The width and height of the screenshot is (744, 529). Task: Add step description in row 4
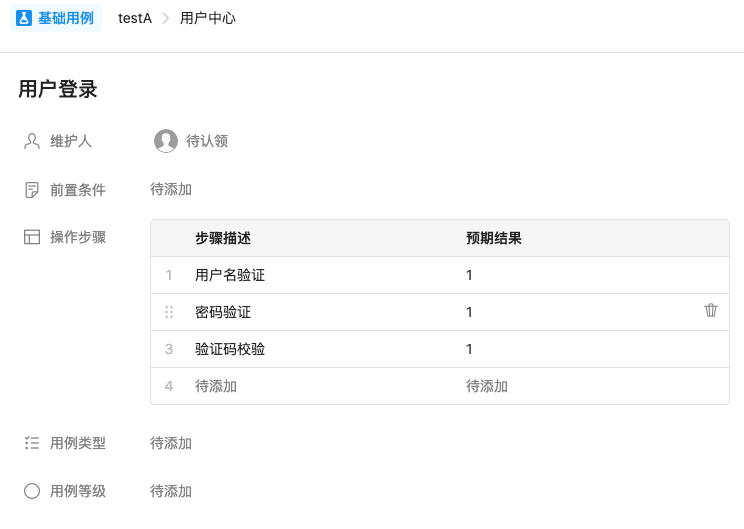click(x=216, y=386)
